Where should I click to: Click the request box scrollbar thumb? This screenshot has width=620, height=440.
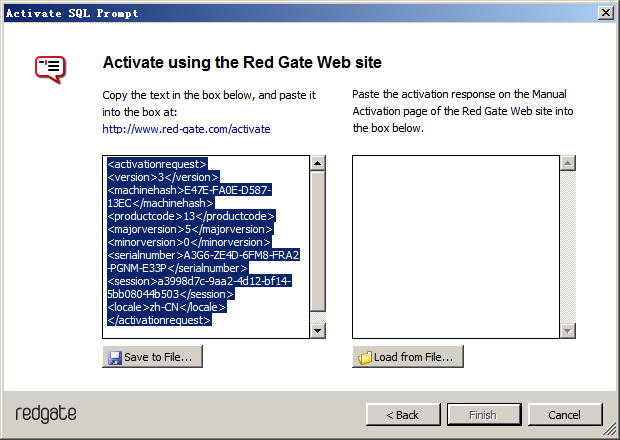[x=318, y=241]
